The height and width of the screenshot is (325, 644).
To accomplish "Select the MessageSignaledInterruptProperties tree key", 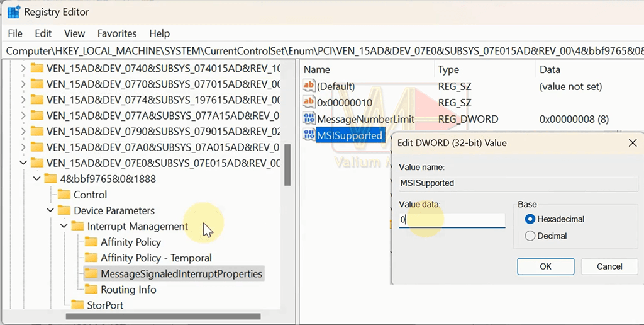I will [181, 273].
